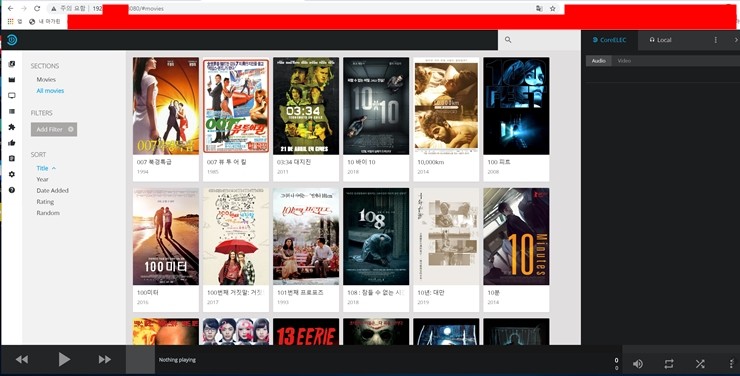Click the Add Filter button
The image size is (740, 376).
(x=54, y=129)
